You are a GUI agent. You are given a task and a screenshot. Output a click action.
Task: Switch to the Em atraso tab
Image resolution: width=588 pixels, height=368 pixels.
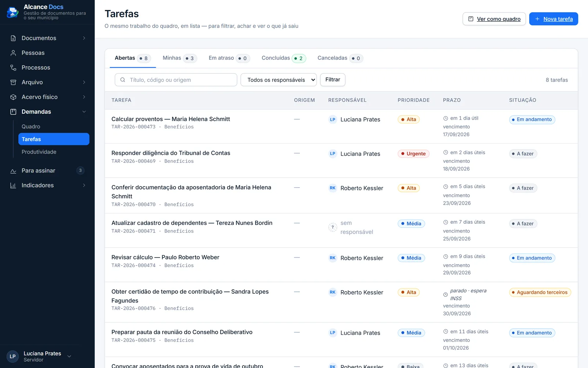(x=229, y=58)
